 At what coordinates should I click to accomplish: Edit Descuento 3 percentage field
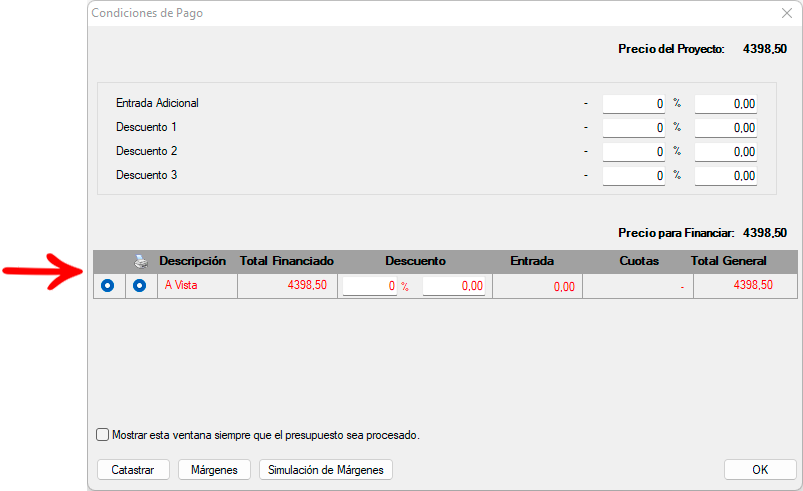633,176
